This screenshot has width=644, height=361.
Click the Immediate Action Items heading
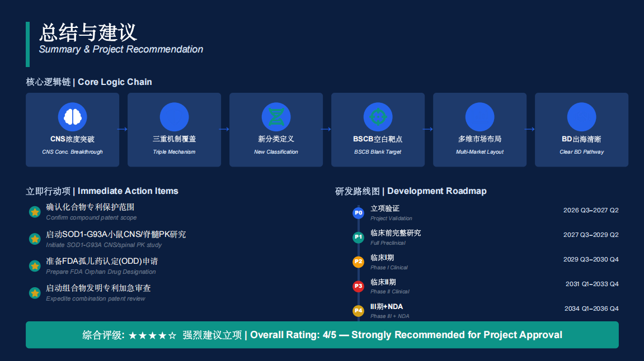click(102, 191)
